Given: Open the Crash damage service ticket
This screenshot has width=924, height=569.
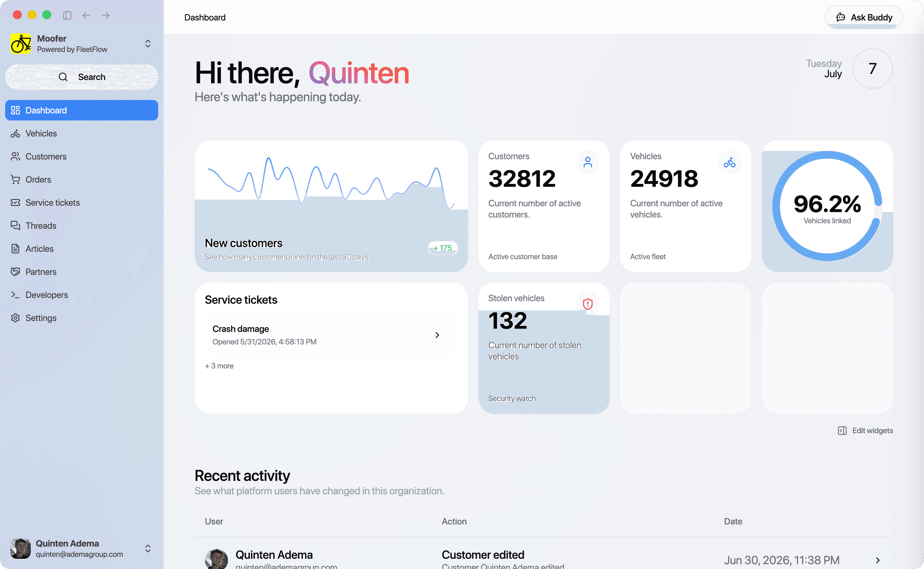Looking at the screenshot, I should pyautogui.click(x=331, y=335).
